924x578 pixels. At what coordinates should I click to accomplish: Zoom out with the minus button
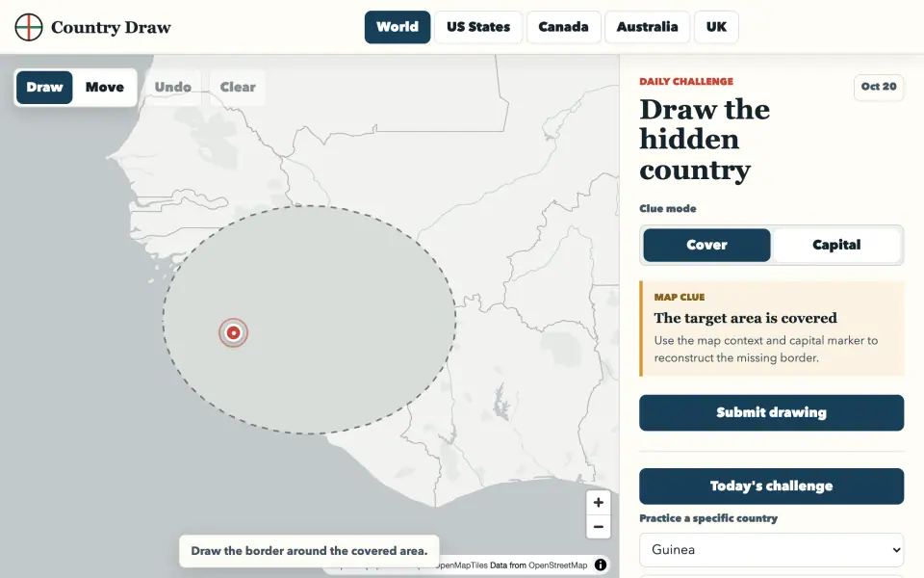(598, 527)
